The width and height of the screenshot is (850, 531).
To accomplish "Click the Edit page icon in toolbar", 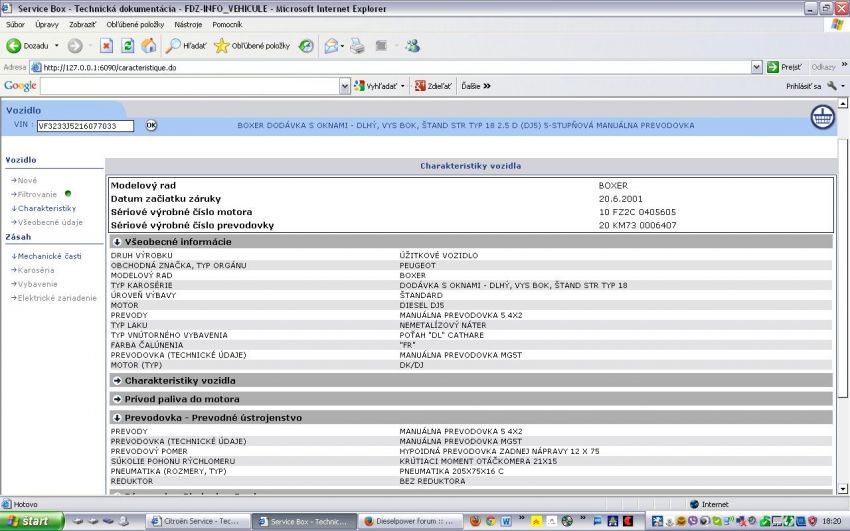I will click(381, 46).
